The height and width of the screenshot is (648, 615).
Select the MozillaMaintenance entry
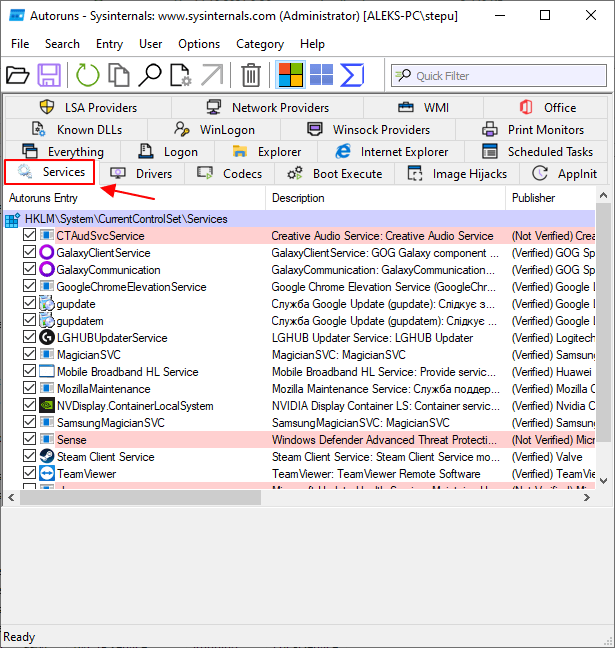(300, 389)
